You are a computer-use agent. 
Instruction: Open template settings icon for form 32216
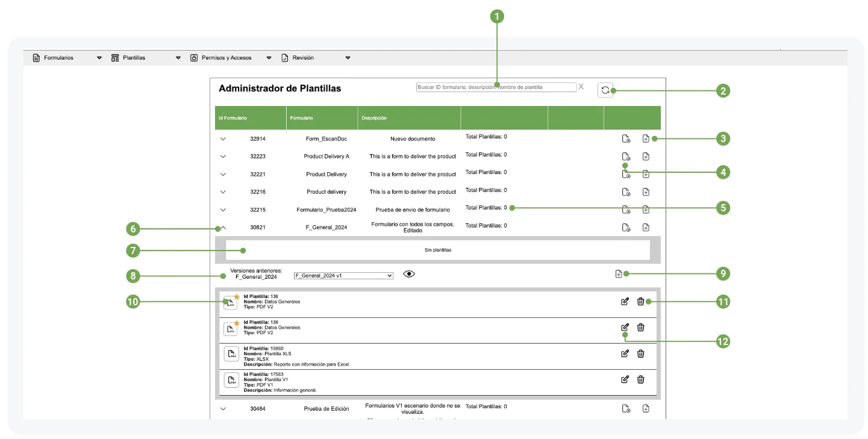tap(626, 192)
